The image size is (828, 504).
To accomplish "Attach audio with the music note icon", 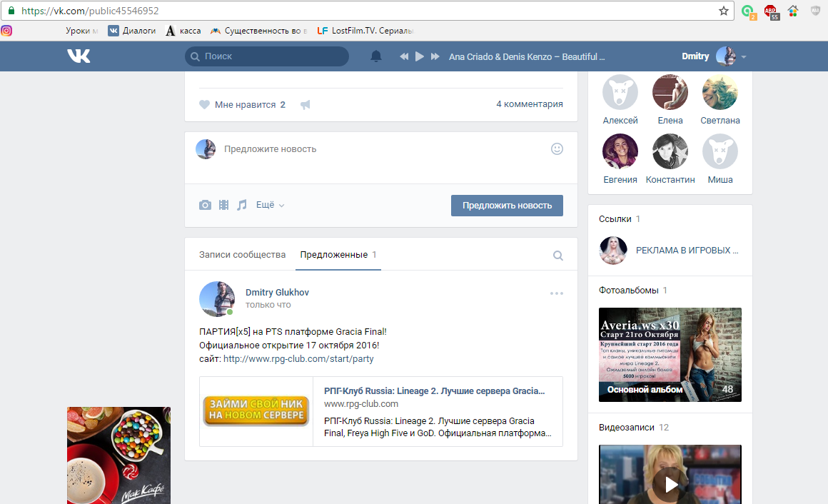I will pyautogui.click(x=242, y=205).
